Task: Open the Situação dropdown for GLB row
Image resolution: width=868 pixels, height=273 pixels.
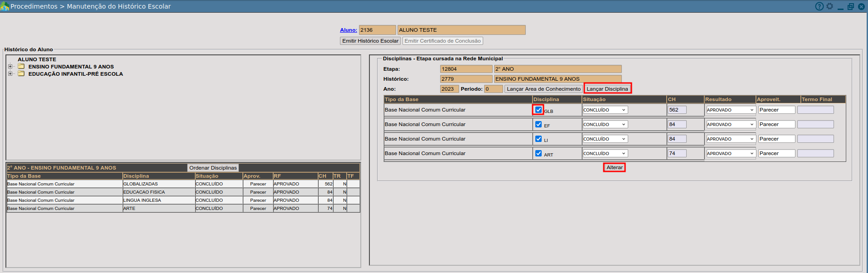Action: (605, 110)
